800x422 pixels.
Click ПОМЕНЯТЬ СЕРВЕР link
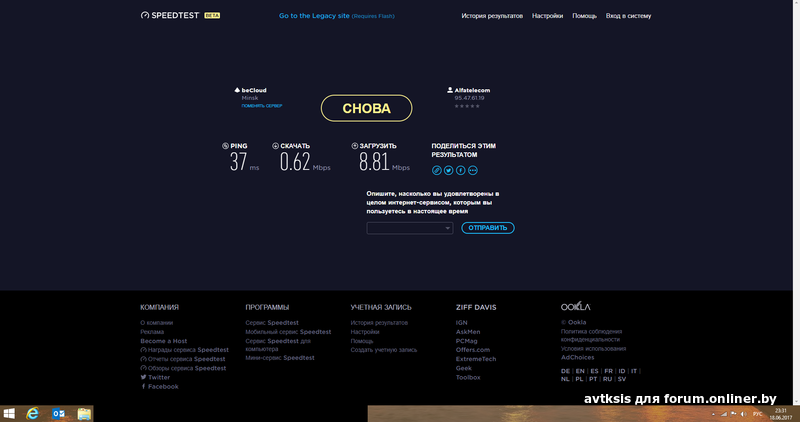262,106
